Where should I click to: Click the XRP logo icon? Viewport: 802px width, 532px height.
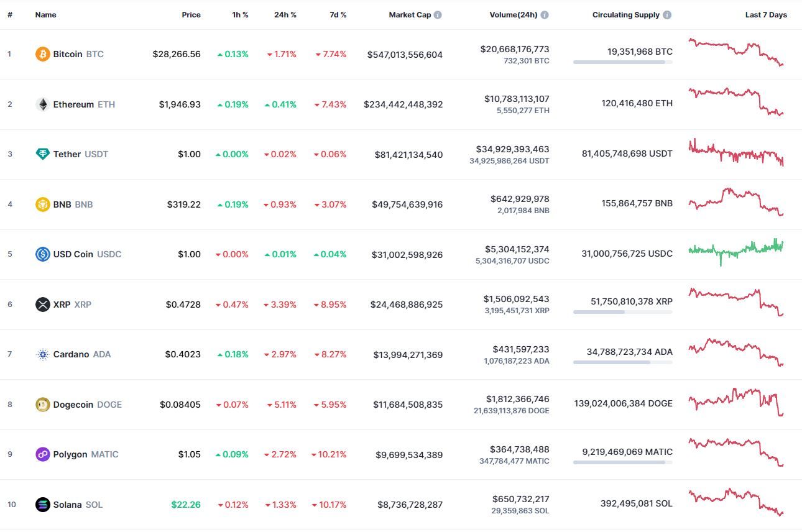point(42,305)
